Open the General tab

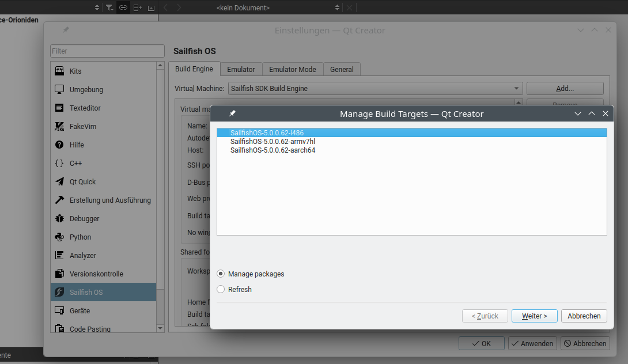click(x=342, y=69)
